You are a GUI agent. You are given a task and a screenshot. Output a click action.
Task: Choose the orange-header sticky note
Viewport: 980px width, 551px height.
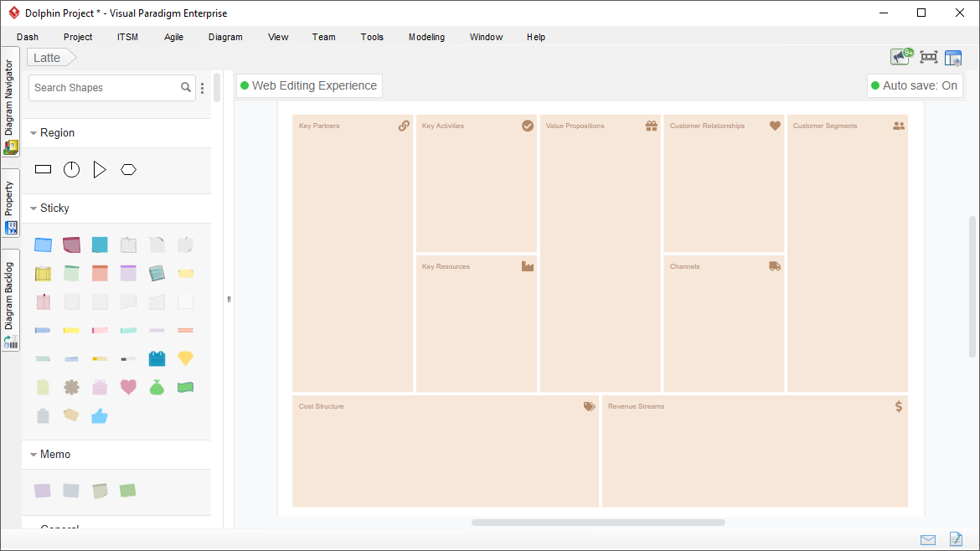pyautogui.click(x=100, y=273)
